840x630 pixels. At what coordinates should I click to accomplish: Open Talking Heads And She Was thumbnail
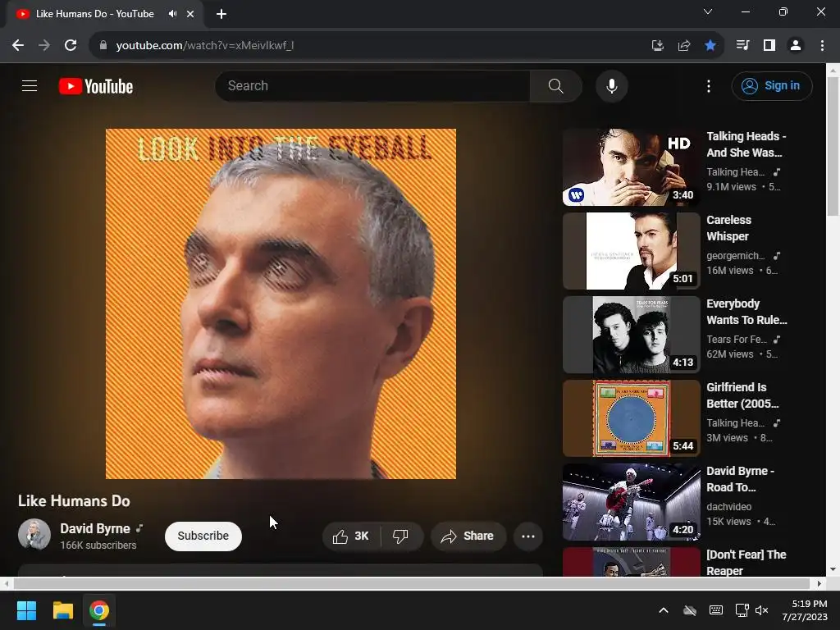point(631,167)
